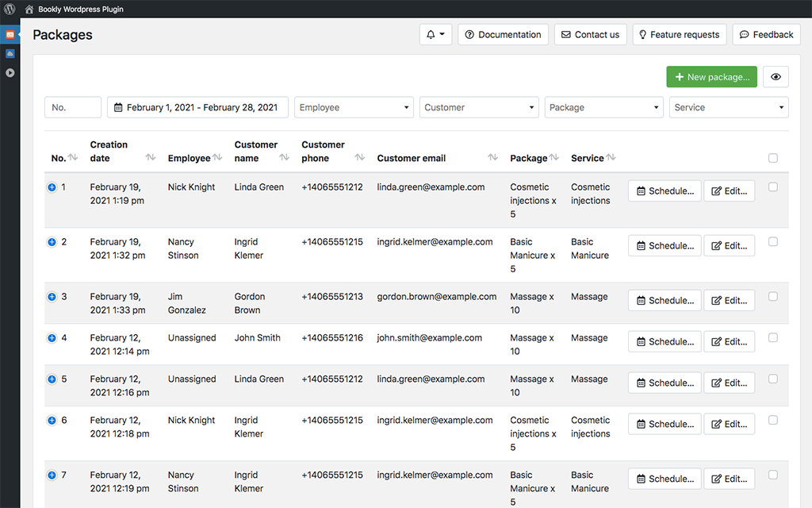The height and width of the screenshot is (508, 812).
Task: Check the box for Gordon Brown row
Action: coord(773,297)
